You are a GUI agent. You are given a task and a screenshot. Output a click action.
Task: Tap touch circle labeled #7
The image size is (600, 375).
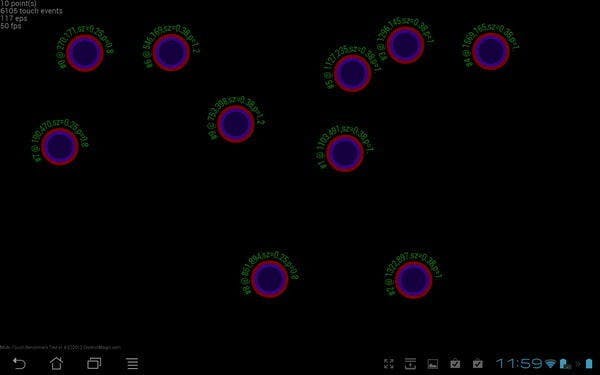(60, 147)
